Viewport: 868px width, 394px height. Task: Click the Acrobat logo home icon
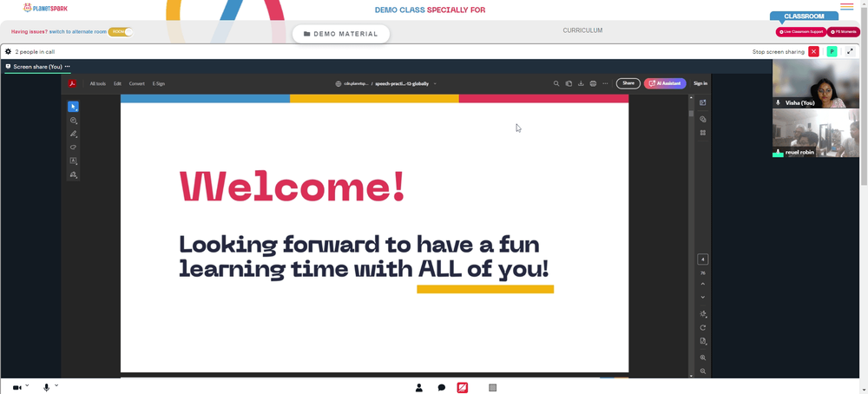tap(72, 83)
